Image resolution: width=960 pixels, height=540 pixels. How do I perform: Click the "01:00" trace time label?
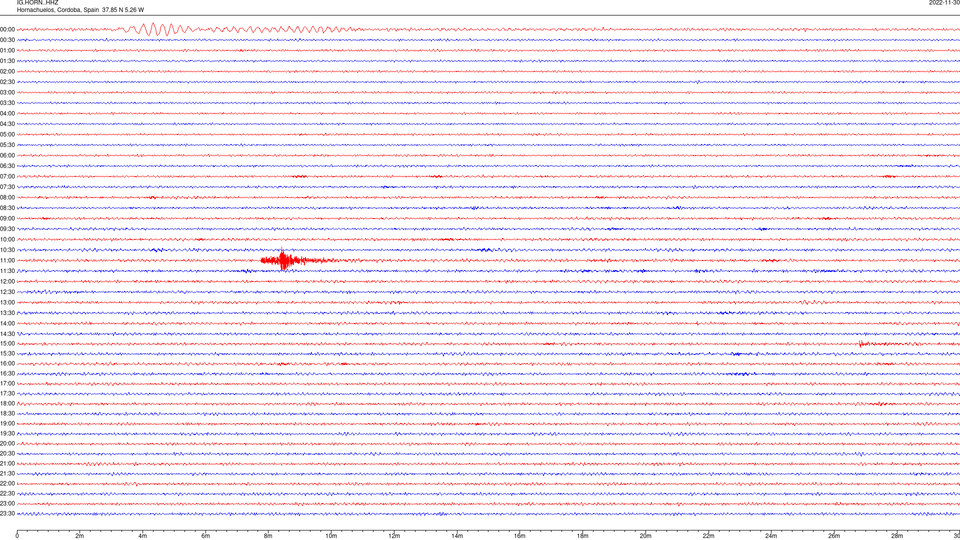pyautogui.click(x=7, y=51)
